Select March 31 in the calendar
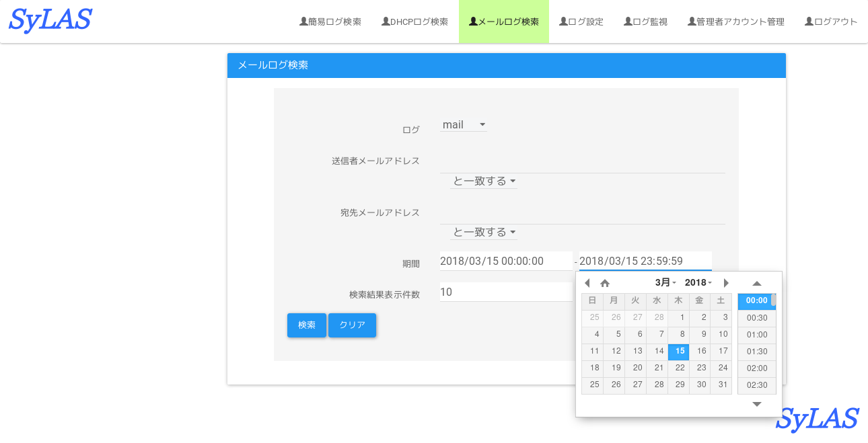The height and width of the screenshot is (443, 868). click(x=721, y=385)
